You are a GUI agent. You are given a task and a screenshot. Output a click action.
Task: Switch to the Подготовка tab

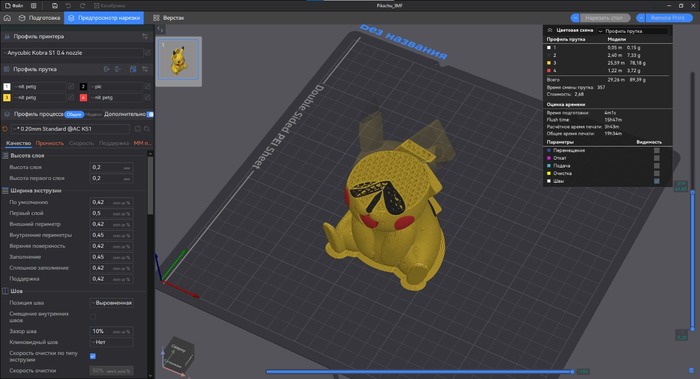pyautogui.click(x=39, y=18)
